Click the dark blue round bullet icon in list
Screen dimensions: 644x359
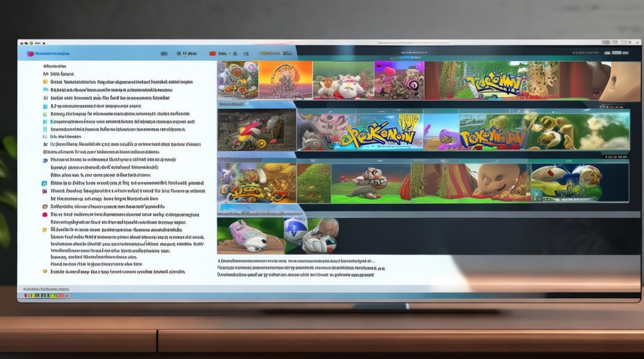(46, 160)
